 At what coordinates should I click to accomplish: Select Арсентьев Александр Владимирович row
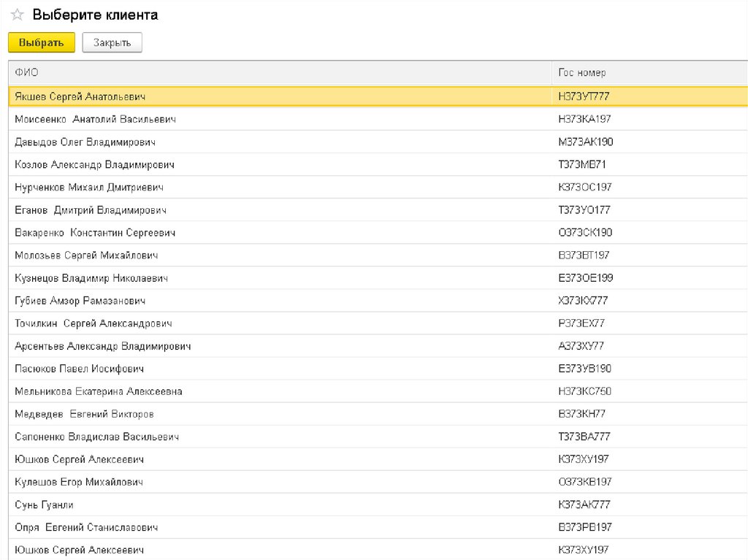102,345
